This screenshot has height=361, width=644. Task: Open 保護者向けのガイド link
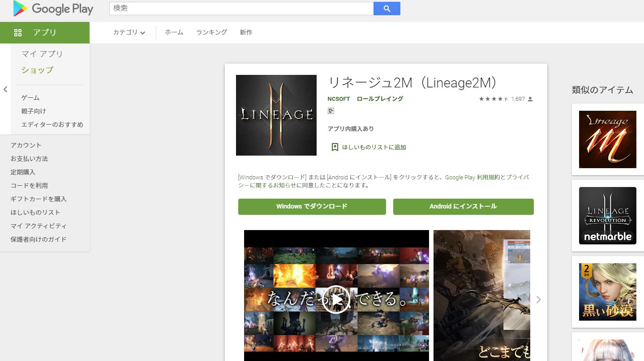tap(39, 239)
